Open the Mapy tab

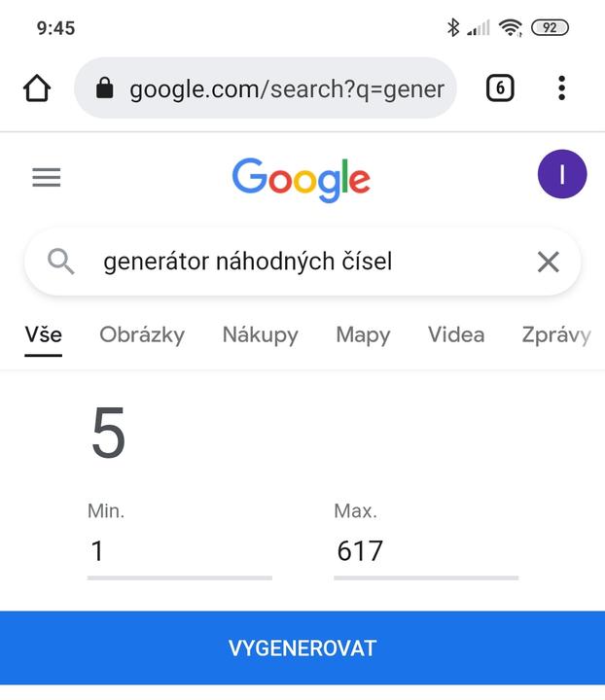pos(363,335)
